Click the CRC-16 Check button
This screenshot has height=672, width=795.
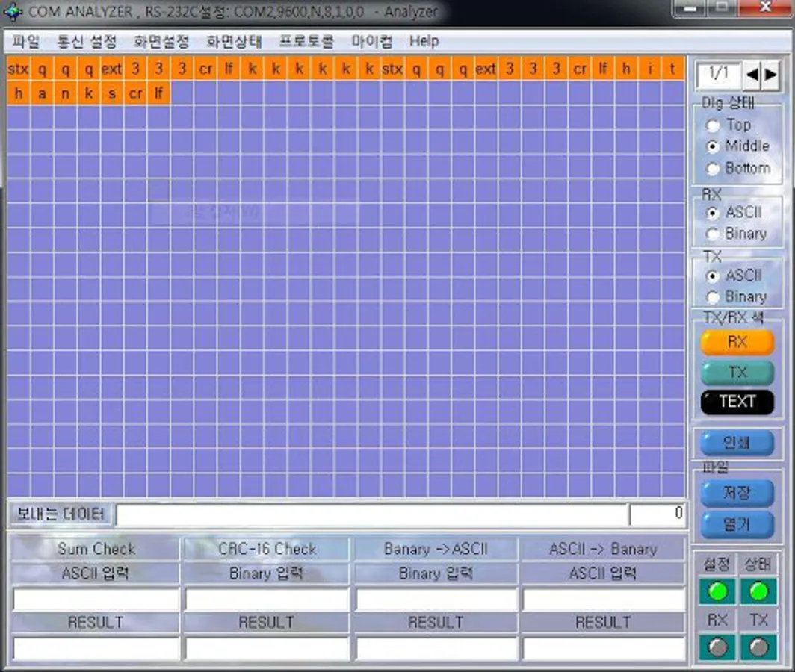267,549
